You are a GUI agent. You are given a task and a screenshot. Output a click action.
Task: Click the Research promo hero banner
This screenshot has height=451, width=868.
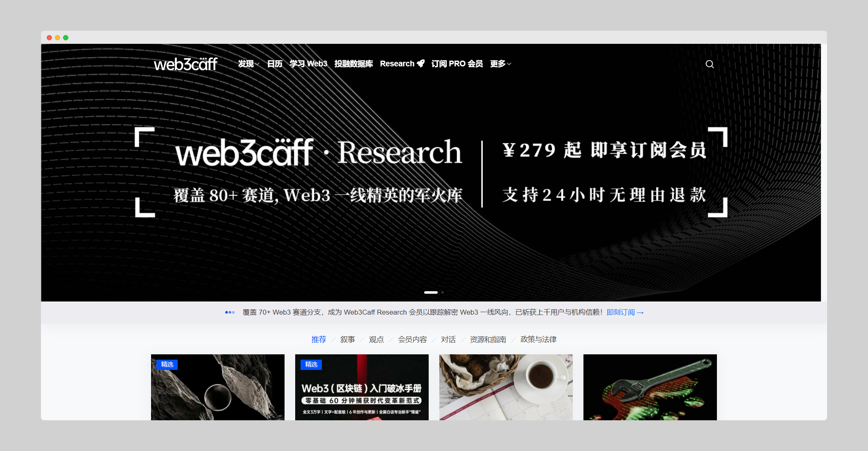point(431,172)
